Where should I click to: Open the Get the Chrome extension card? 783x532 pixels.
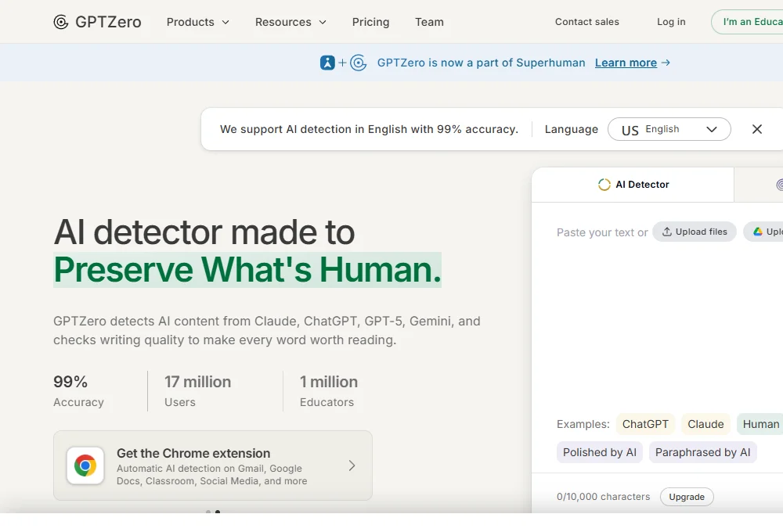pos(213,465)
